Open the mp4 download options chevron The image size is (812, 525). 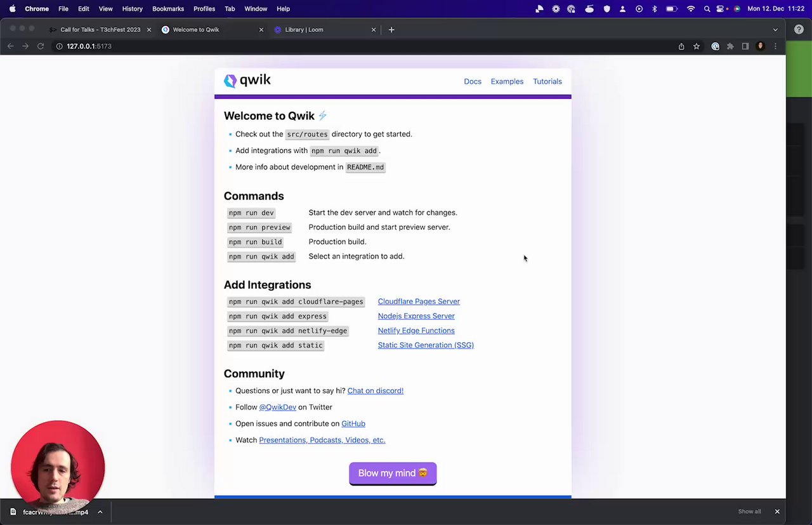pyautogui.click(x=100, y=512)
